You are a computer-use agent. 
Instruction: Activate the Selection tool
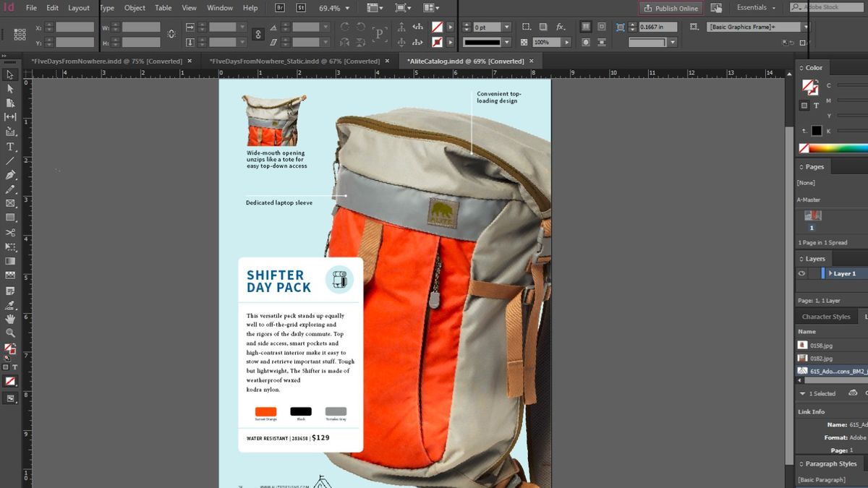pos(10,74)
